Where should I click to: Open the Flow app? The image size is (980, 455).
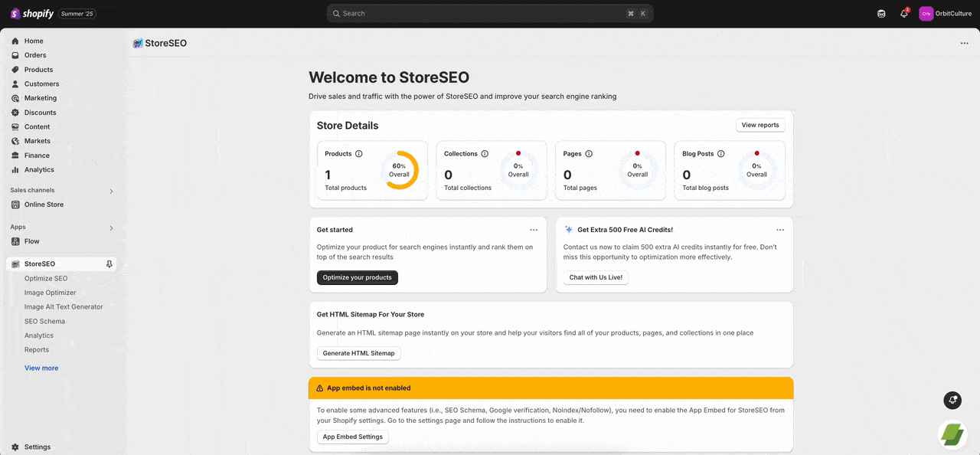point(31,241)
